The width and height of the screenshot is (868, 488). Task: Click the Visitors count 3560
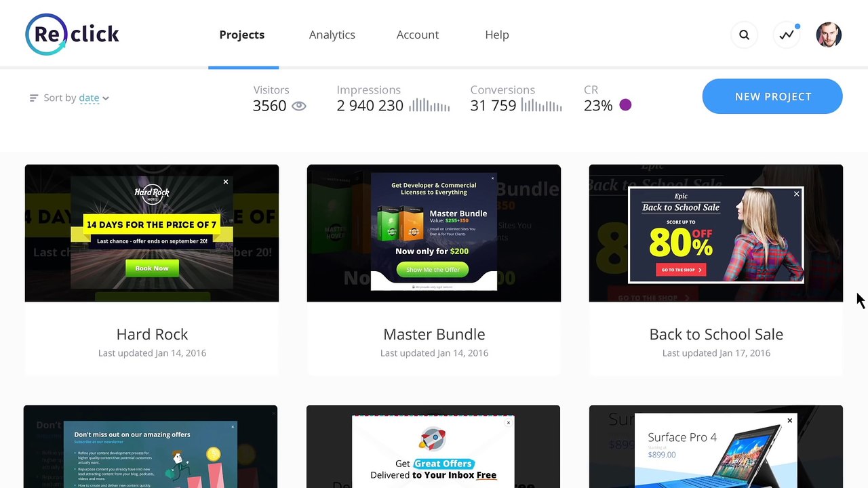click(x=269, y=106)
